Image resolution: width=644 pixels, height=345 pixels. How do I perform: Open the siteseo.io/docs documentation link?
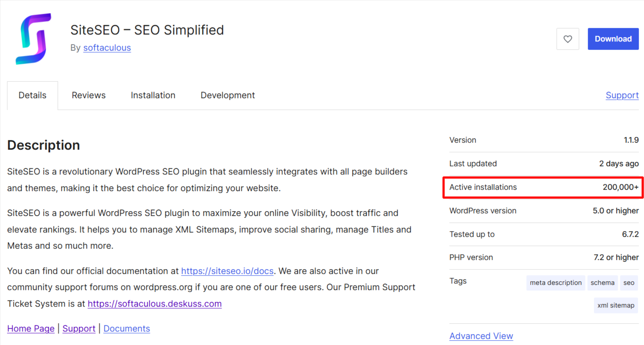click(227, 271)
